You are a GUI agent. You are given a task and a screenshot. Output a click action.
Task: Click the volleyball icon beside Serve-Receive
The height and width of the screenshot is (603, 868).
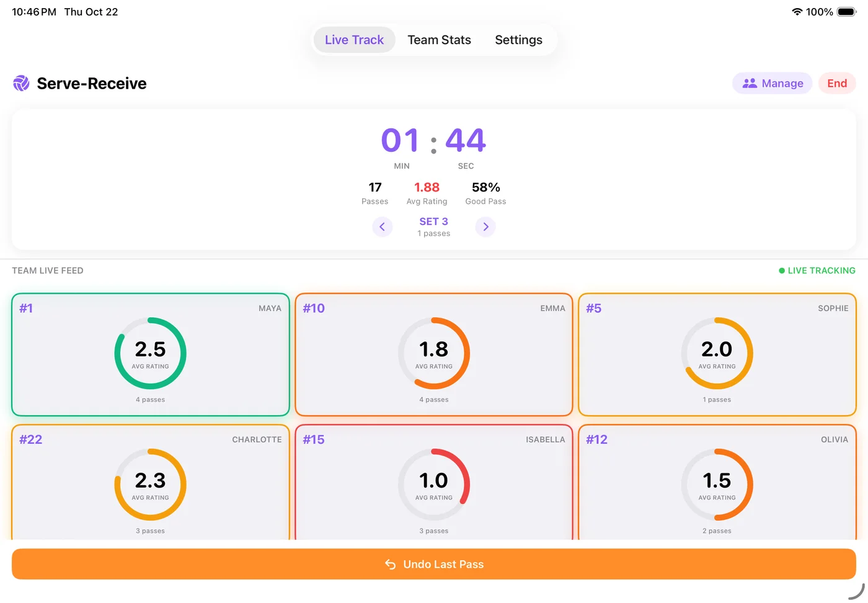pos(21,83)
